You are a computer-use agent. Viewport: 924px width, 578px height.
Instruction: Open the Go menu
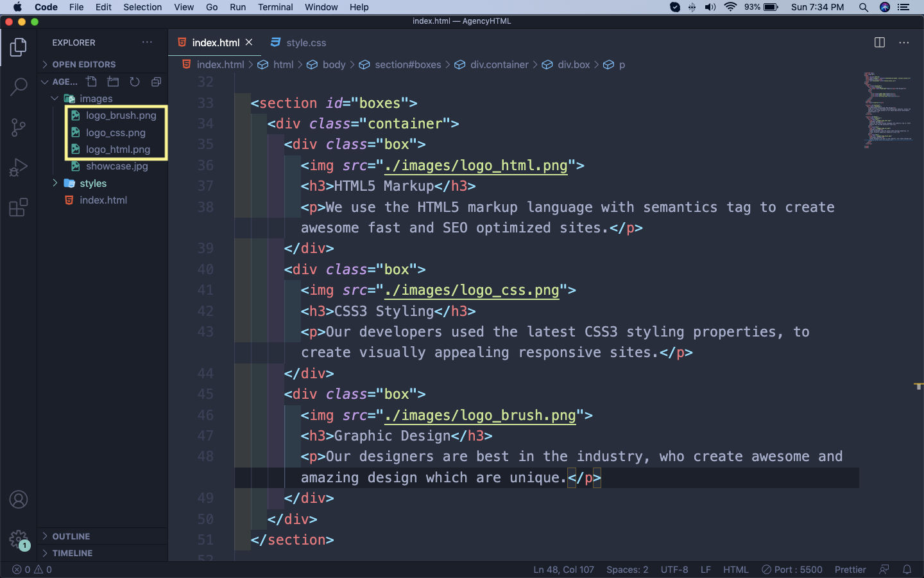[x=212, y=7]
